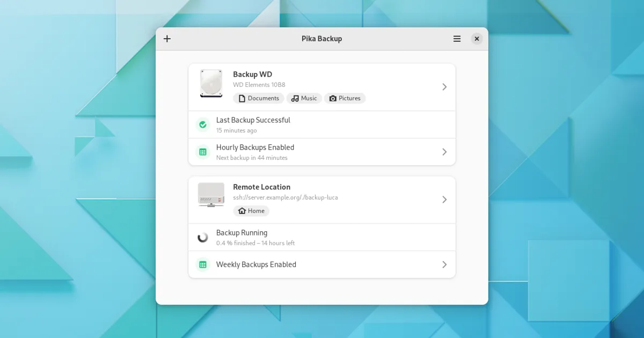Click the green checkmark success icon

[x=203, y=124]
